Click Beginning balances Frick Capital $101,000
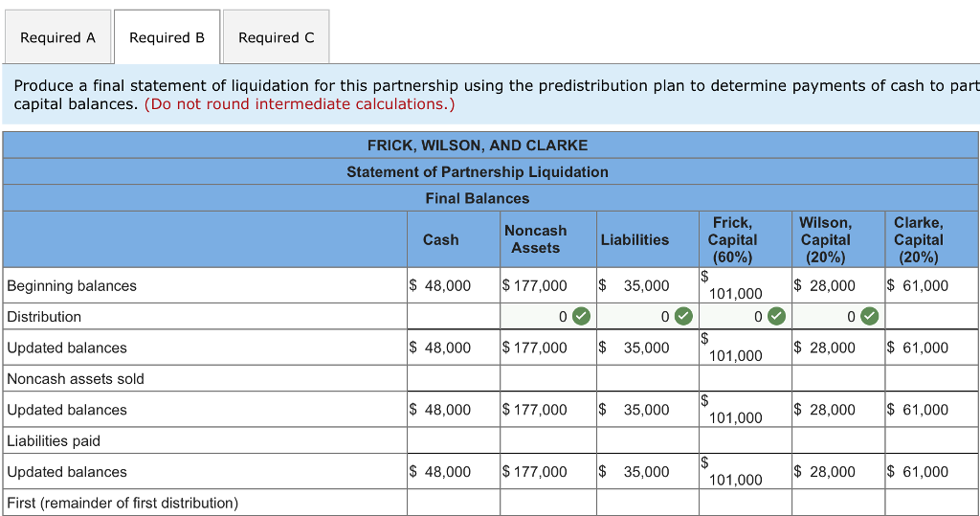The height and width of the screenshot is (516, 980). coord(731,285)
